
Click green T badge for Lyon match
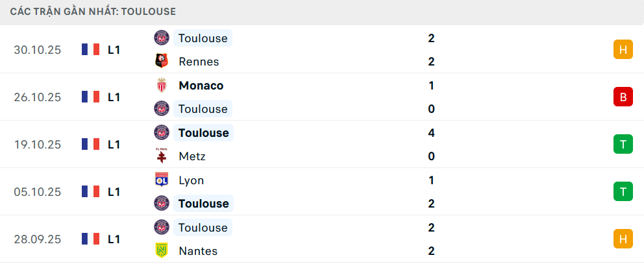click(623, 192)
